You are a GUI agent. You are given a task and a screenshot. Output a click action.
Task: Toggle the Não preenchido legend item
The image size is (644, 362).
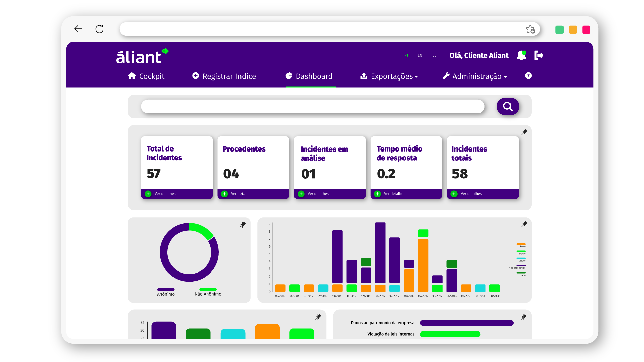pos(517,267)
